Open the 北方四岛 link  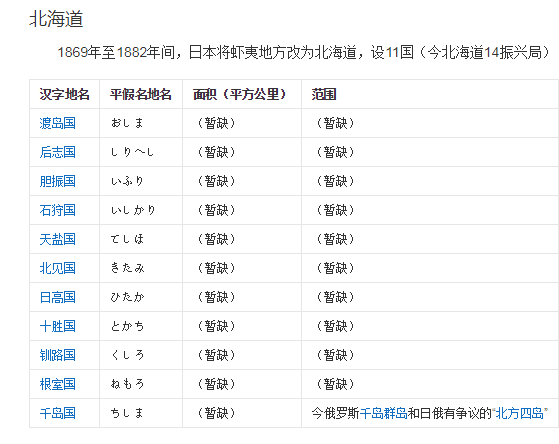519,413
